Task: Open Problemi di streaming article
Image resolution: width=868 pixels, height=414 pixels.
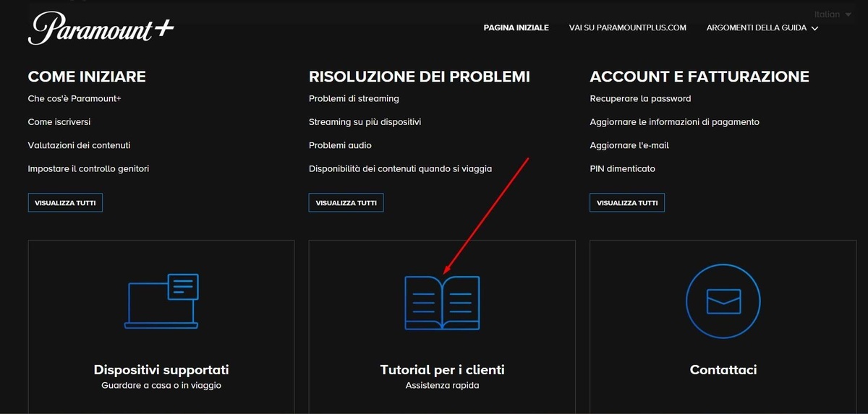Action: click(x=354, y=98)
